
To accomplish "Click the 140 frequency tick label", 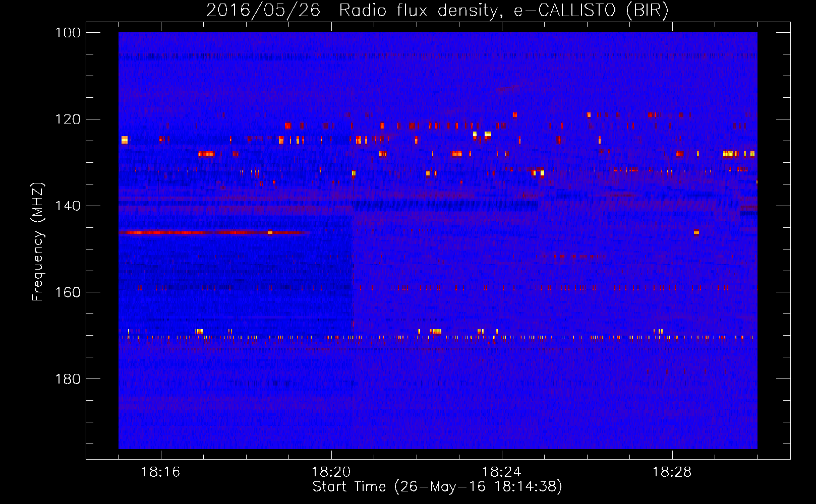I will click(x=68, y=206).
